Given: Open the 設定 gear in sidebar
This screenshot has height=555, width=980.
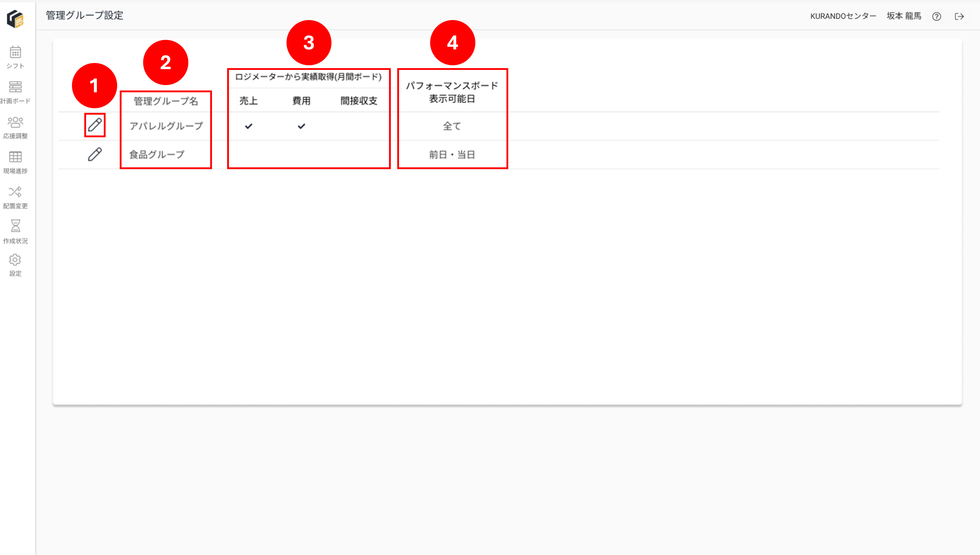Looking at the screenshot, I should pyautogui.click(x=15, y=265).
